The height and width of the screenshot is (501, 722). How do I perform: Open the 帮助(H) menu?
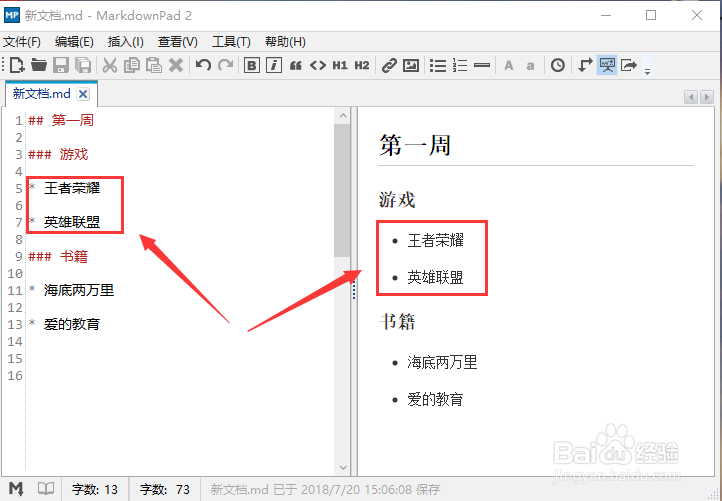tap(285, 42)
